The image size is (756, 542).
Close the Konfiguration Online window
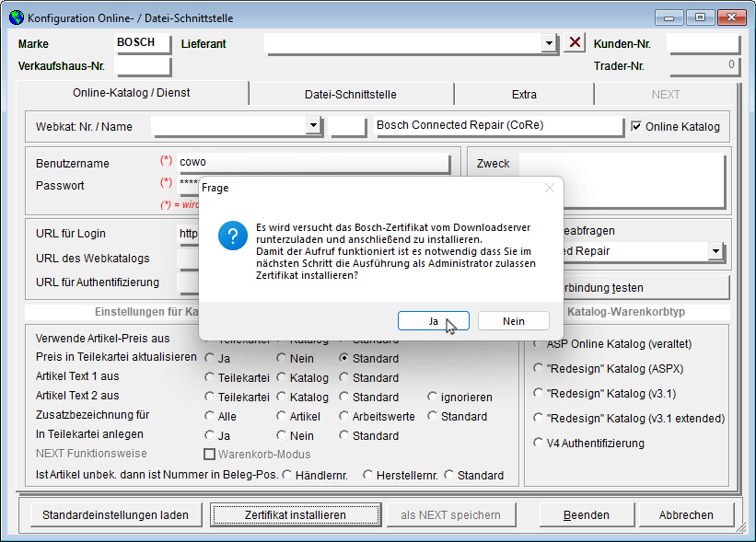click(x=731, y=17)
